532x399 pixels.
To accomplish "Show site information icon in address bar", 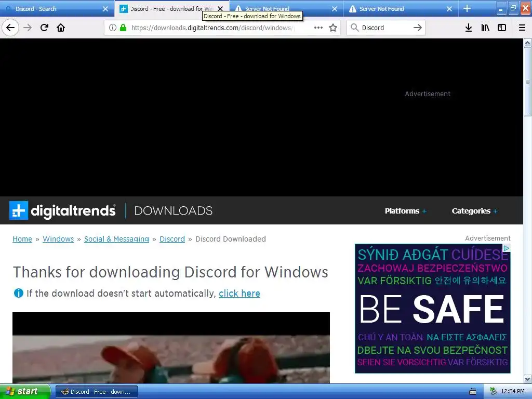I will tap(113, 28).
